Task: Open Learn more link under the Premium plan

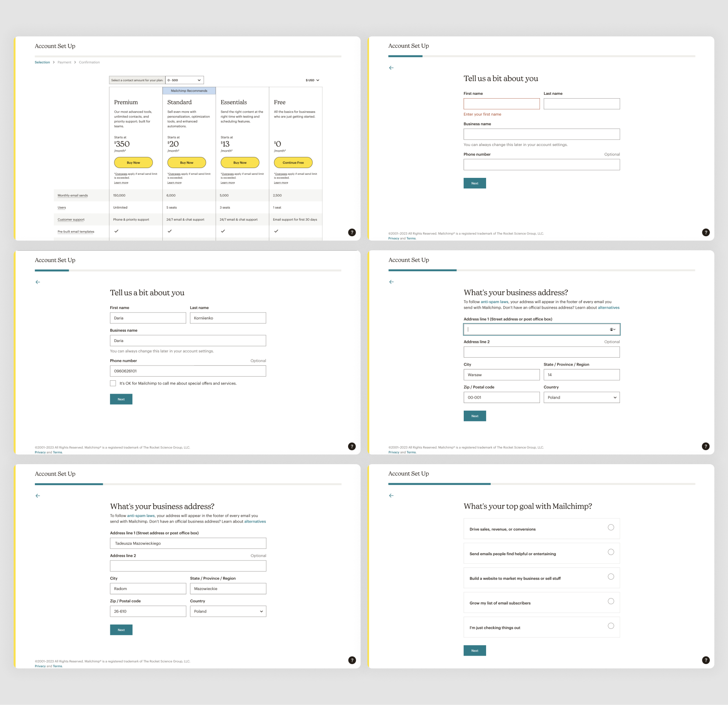Action: pyautogui.click(x=121, y=183)
